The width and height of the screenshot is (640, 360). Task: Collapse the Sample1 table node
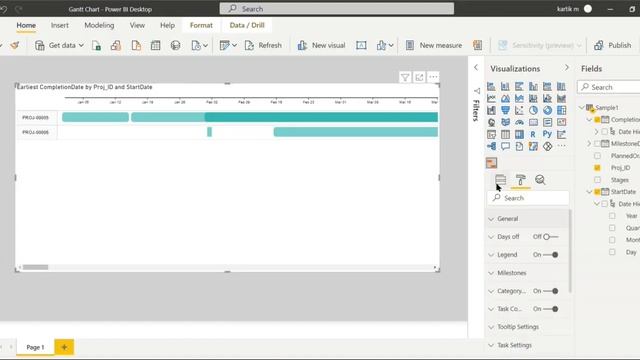tap(582, 107)
